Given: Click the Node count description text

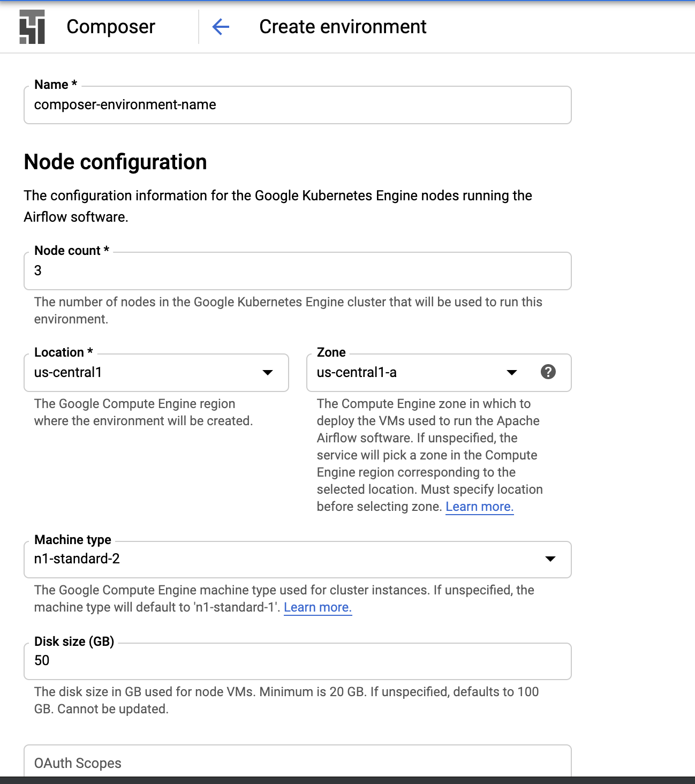Looking at the screenshot, I should (288, 311).
